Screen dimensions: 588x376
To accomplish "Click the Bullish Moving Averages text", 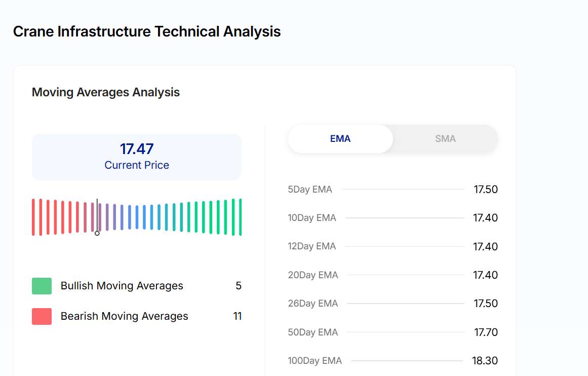I will pos(122,286).
